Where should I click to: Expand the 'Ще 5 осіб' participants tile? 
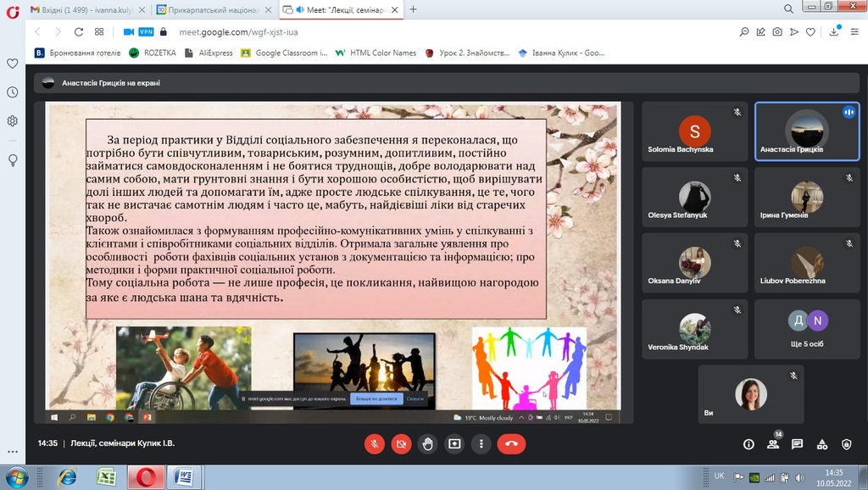(x=806, y=329)
